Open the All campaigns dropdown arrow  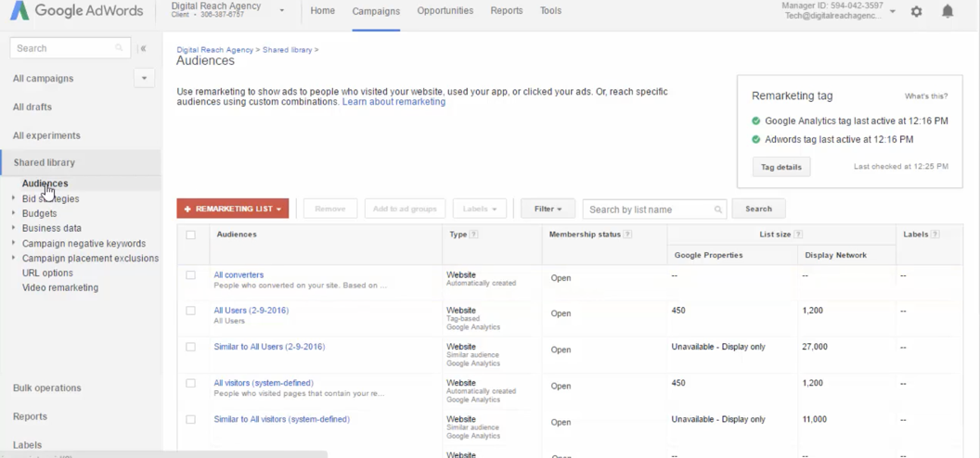(145, 79)
